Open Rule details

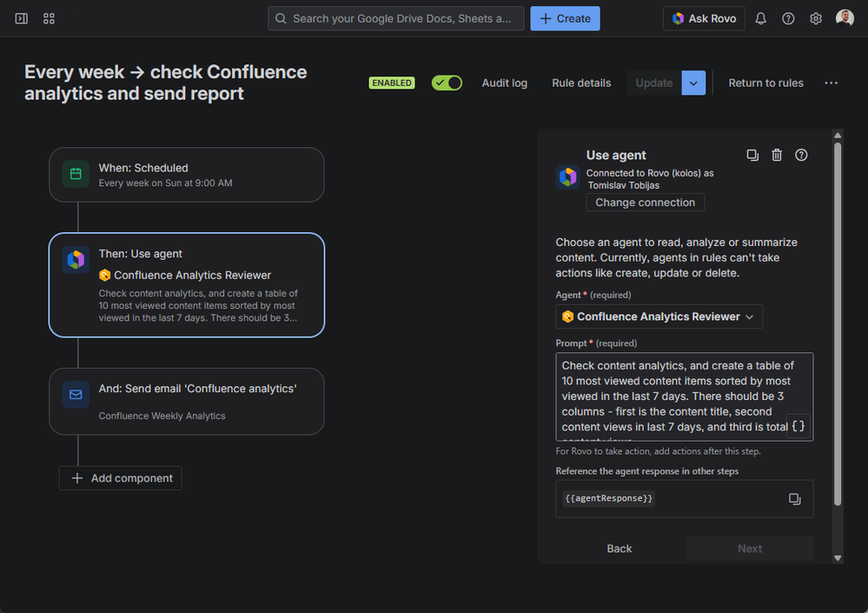click(581, 83)
